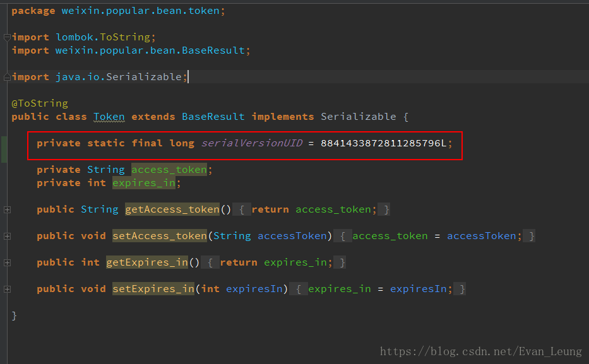
Task: Click BaseResult in the weixin import statement
Action: pyautogui.click(x=213, y=50)
